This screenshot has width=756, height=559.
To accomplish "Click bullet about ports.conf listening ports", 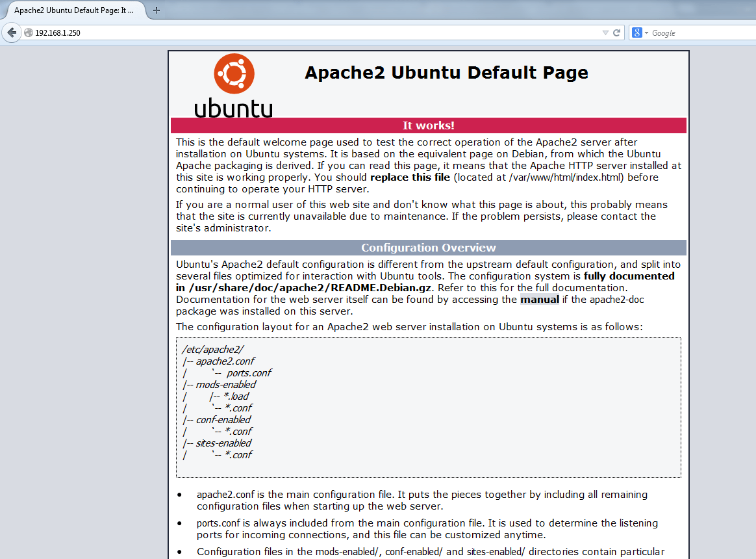I will 427,529.
